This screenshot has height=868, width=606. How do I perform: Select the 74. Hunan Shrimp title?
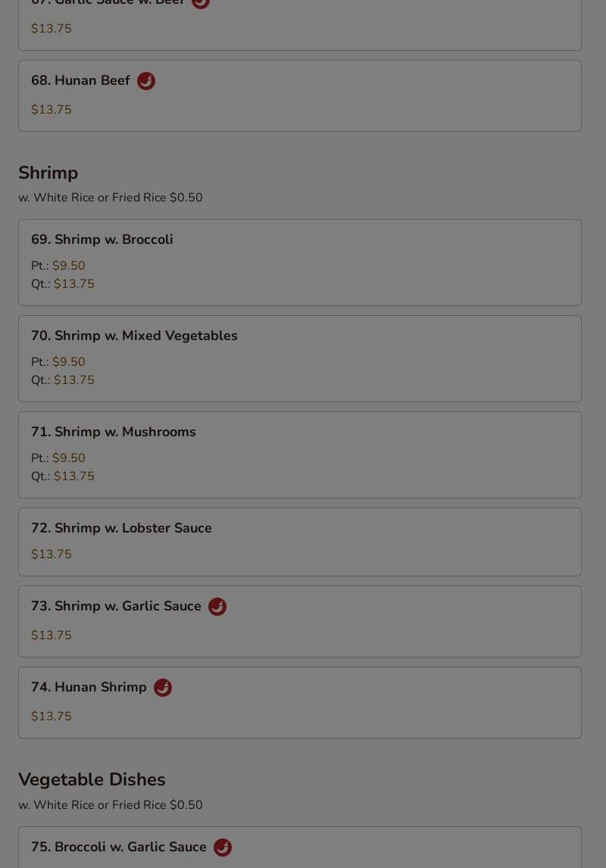(x=89, y=687)
